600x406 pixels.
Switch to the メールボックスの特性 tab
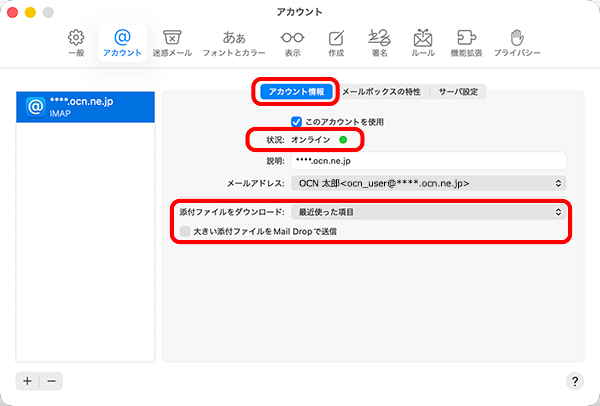pos(381,91)
